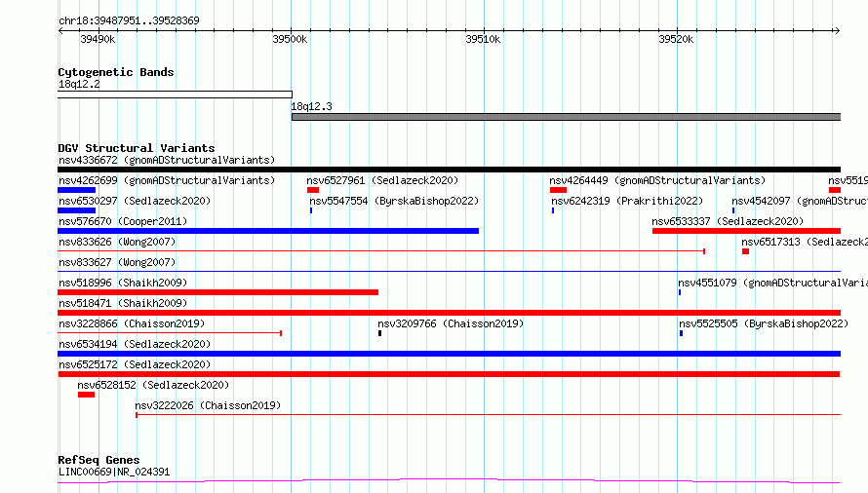The width and height of the screenshot is (868, 493).
Task: Open the nsv4264449 gnomADStructuralVariants label
Action: pyautogui.click(x=657, y=180)
